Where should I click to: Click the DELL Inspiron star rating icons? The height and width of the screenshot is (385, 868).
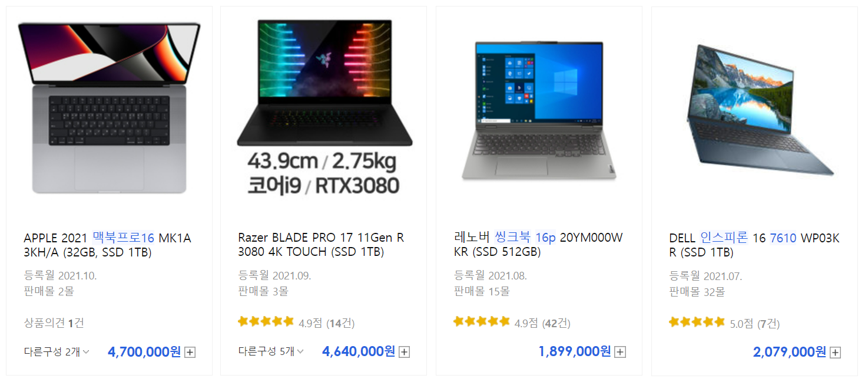pyautogui.click(x=697, y=322)
